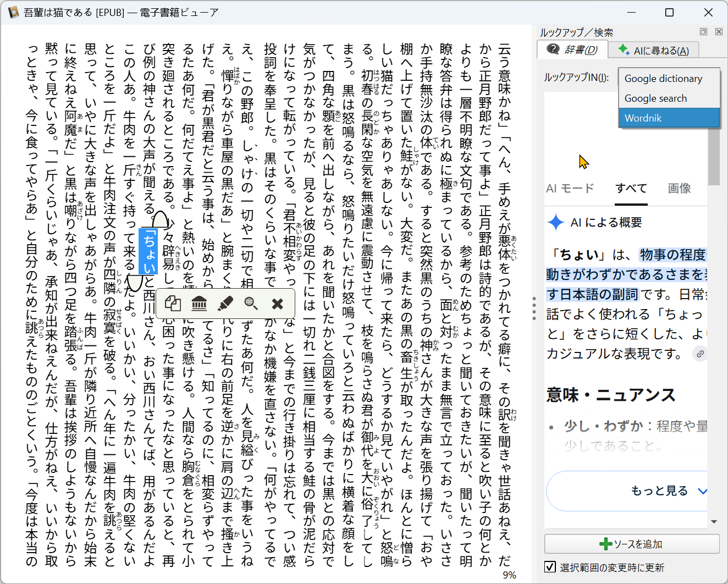728x584 pixels.
Task: Click the ソースを追加 button
Action: pyautogui.click(x=632, y=544)
